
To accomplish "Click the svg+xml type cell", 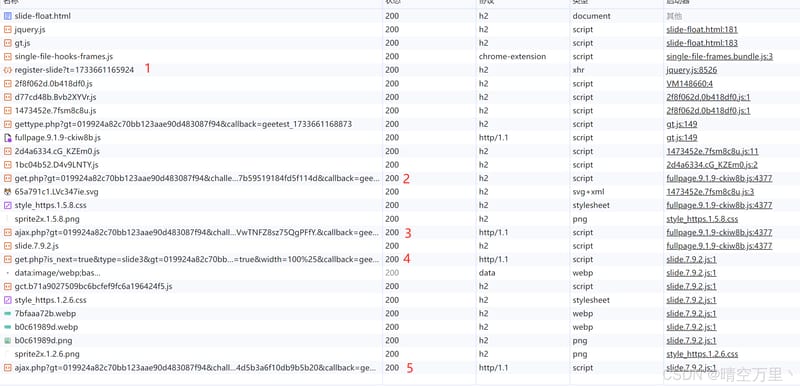I will 589,192.
